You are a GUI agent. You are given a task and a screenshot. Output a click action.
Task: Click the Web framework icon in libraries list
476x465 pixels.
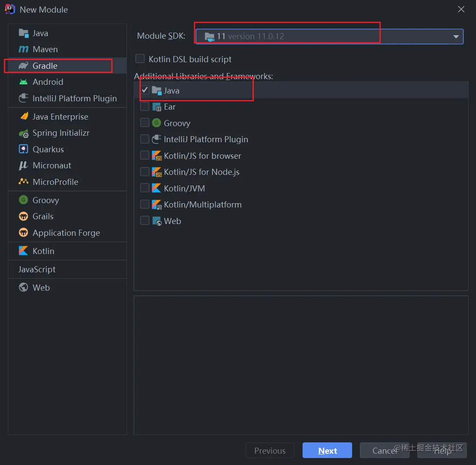(x=156, y=221)
